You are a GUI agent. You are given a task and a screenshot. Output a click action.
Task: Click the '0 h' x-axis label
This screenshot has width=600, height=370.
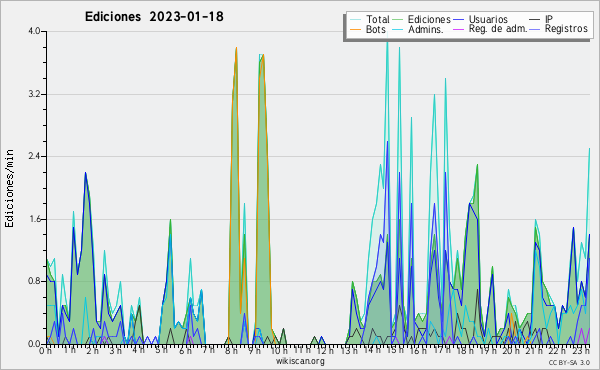coord(45,350)
